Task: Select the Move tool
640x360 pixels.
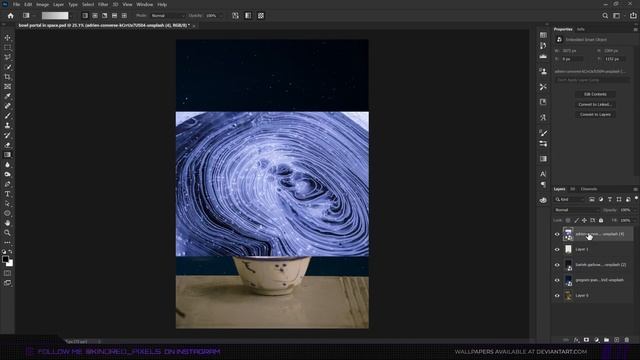Action: pyautogui.click(x=7, y=38)
